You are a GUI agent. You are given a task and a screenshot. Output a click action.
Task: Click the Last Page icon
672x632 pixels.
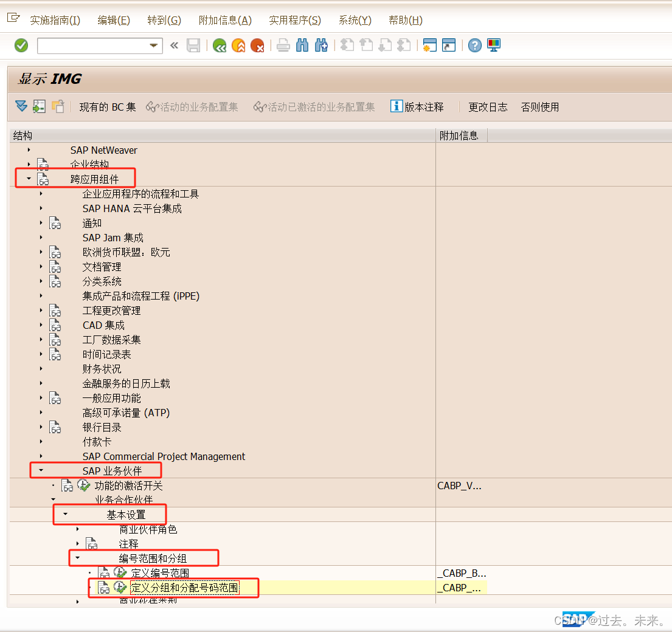coord(404,46)
